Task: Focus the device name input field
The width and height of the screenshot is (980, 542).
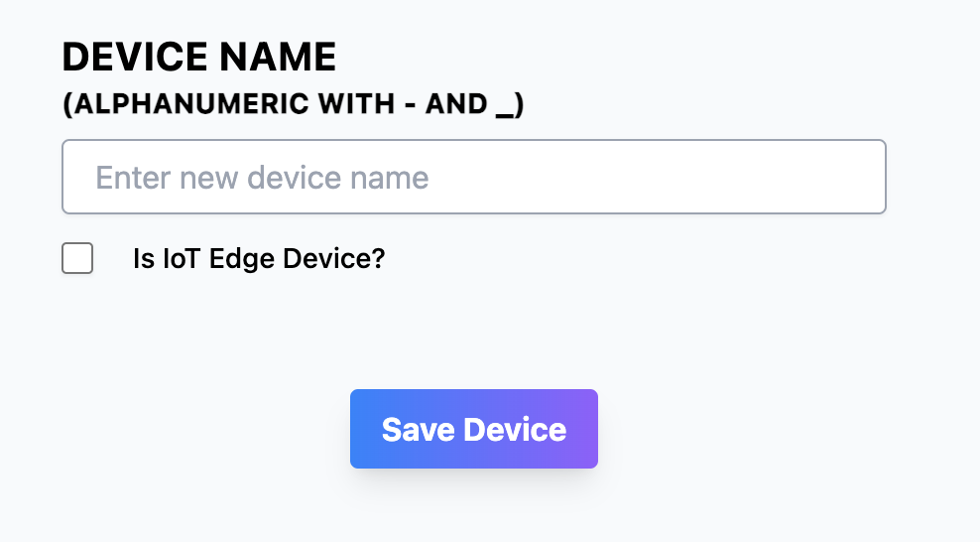Action: point(474,177)
